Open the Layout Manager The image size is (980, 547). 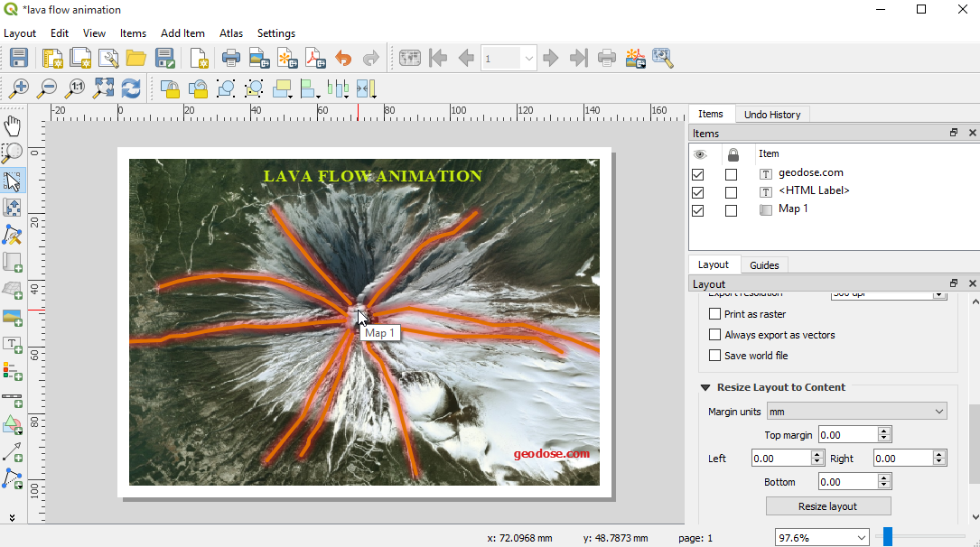click(108, 57)
